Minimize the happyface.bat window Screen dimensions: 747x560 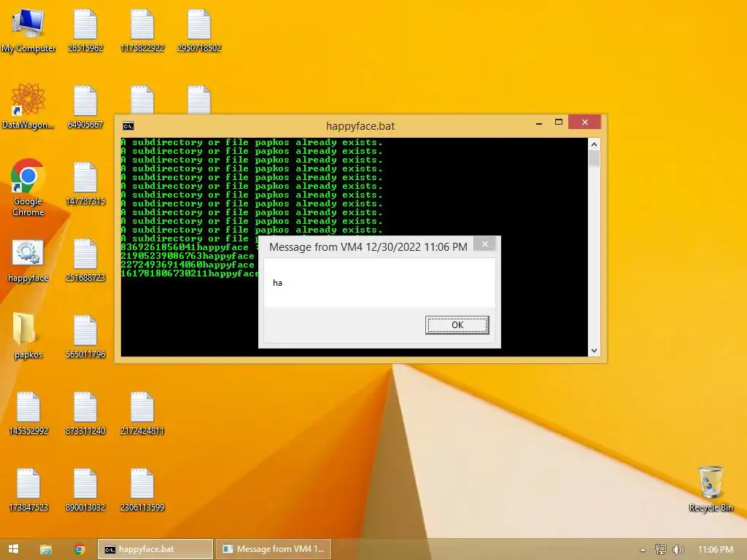pos(539,123)
